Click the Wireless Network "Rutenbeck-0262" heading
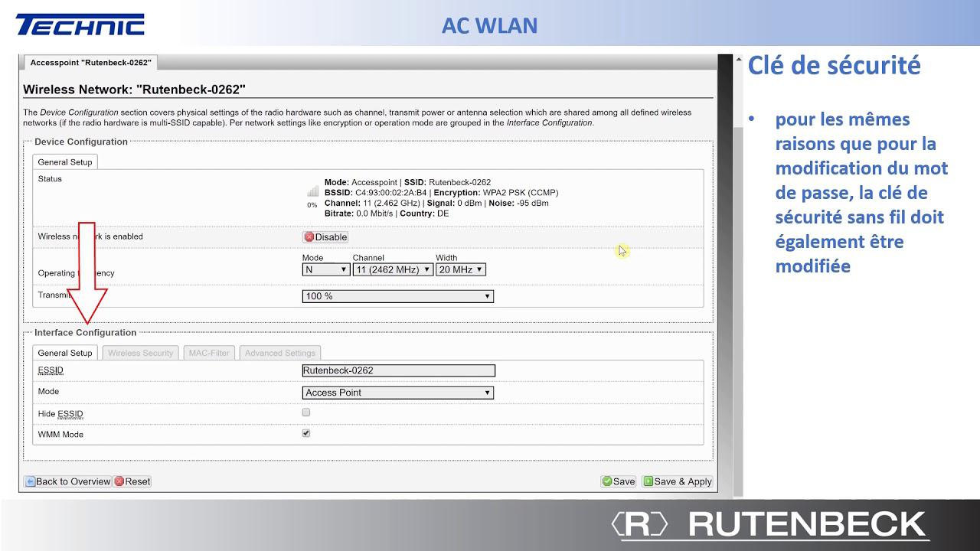The image size is (980, 551). click(135, 90)
